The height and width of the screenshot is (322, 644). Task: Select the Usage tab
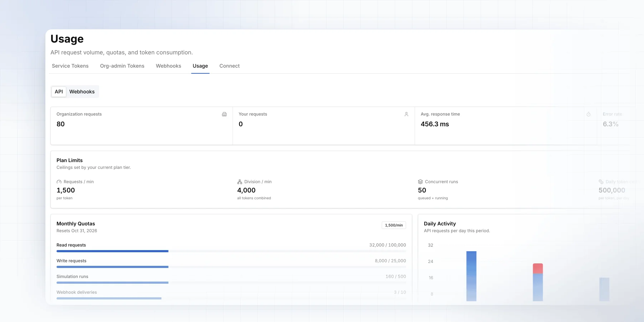pos(200,66)
